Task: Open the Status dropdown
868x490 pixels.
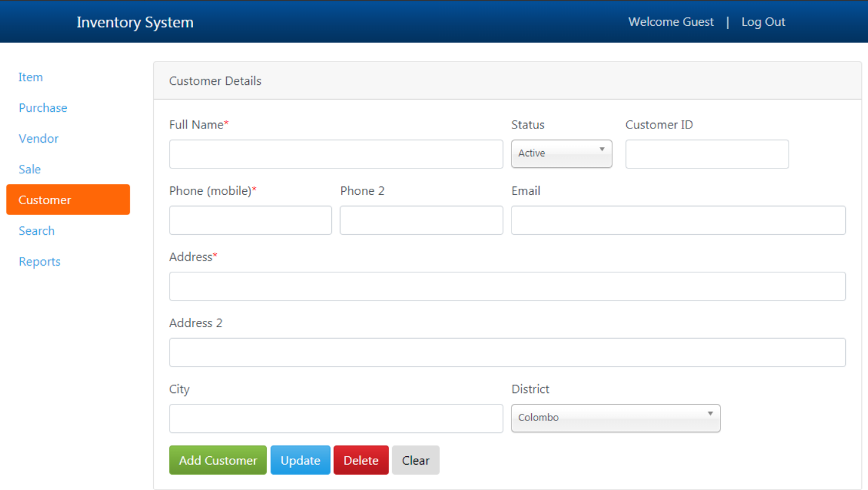Action: (561, 154)
